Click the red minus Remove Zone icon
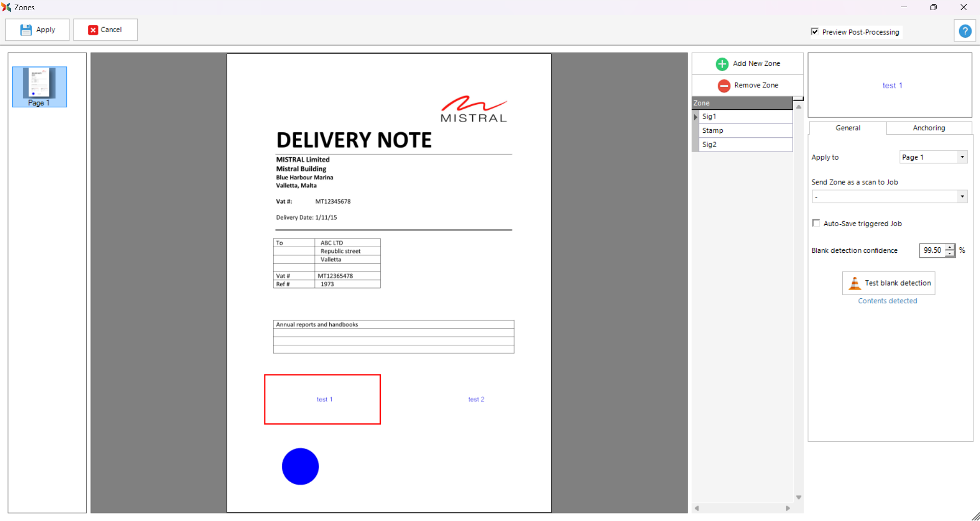The height and width of the screenshot is (521, 980). [723, 86]
